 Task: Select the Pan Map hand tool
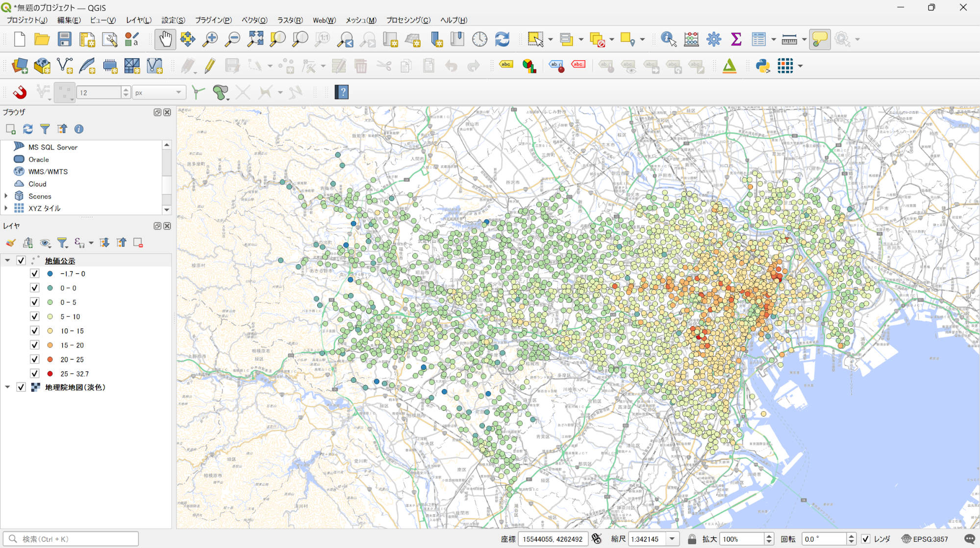(165, 39)
